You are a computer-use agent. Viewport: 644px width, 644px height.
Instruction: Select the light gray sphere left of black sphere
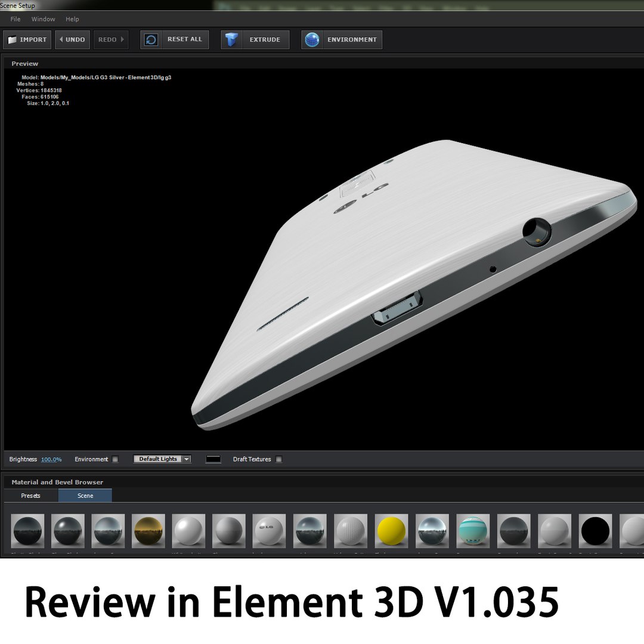coord(555,531)
